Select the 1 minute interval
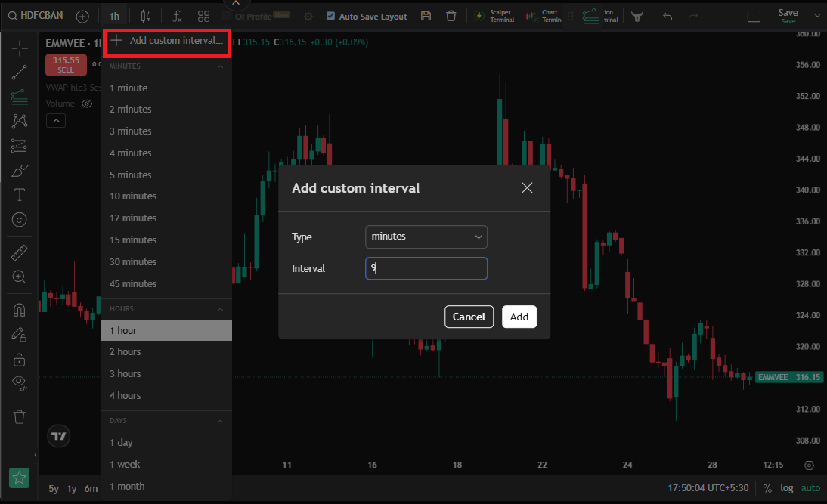This screenshot has width=827, height=504. point(166,88)
